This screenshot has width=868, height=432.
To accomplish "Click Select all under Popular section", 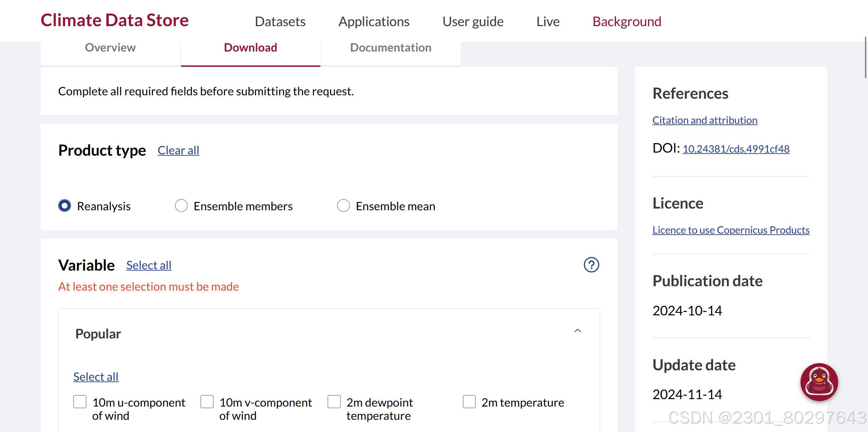I will (x=96, y=377).
